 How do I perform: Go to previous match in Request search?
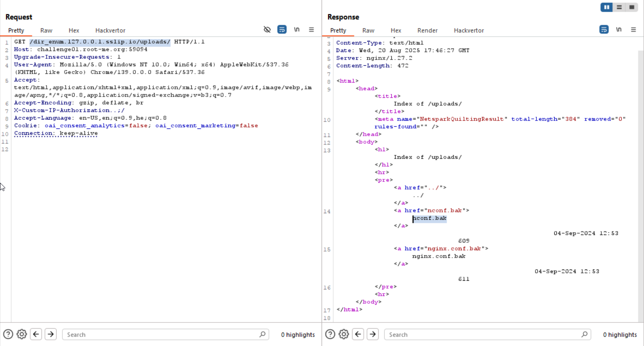[36, 334]
